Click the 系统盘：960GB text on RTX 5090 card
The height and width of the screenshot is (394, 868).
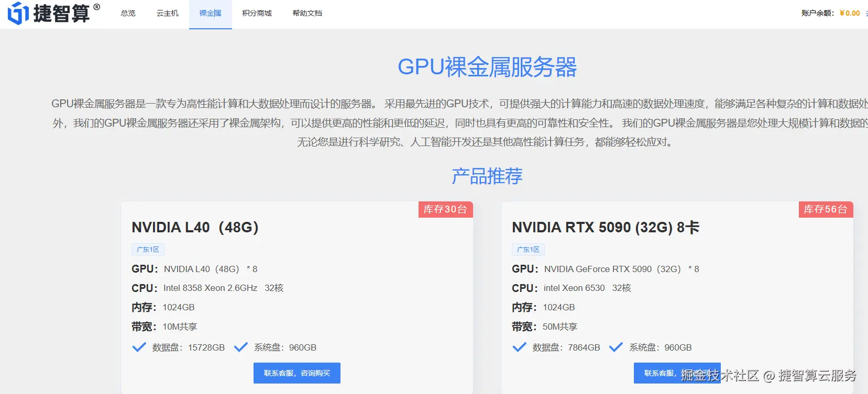click(661, 347)
